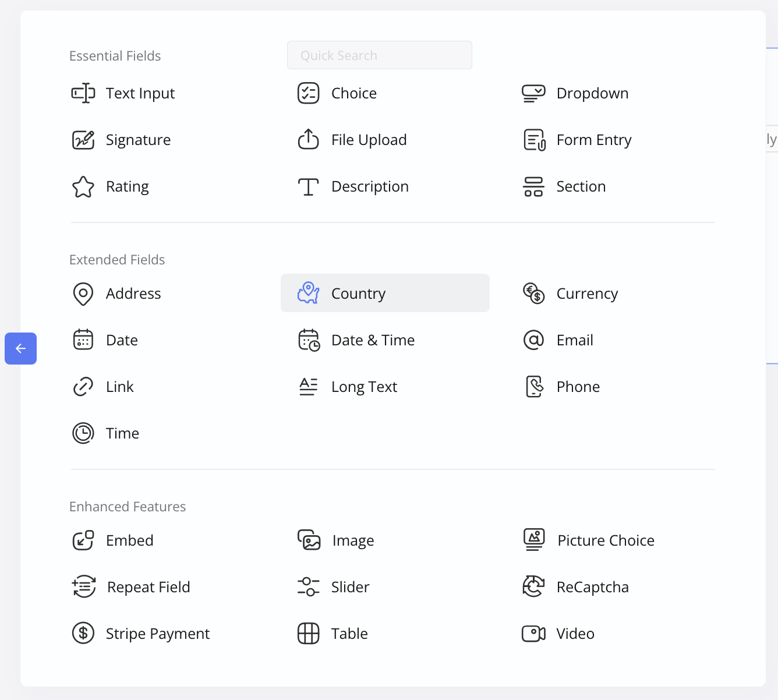Click the blue back arrow button
Image resolution: width=778 pixels, height=700 pixels.
21,348
